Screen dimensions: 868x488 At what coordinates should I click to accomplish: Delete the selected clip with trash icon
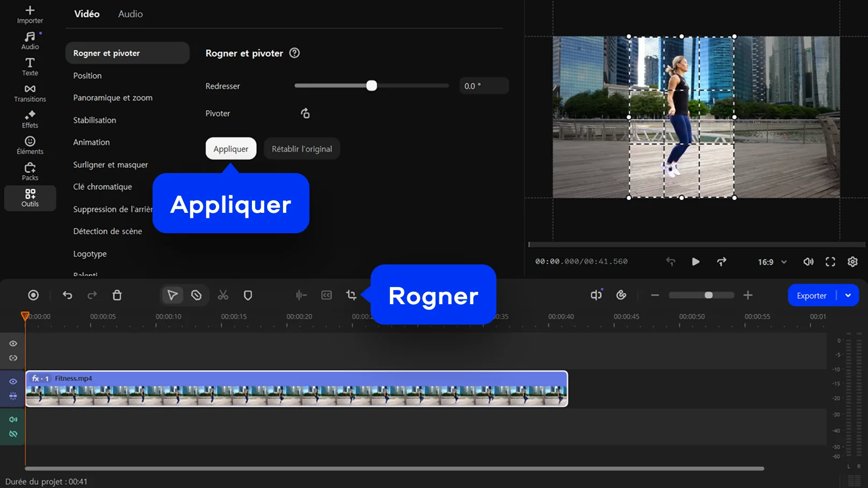pos(117,295)
